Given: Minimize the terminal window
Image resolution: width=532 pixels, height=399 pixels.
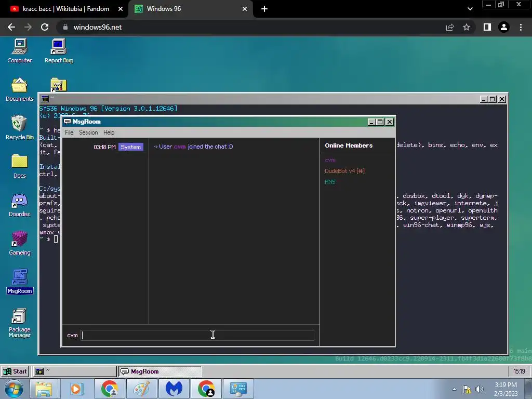Looking at the screenshot, I should click(x=484, y=99).
